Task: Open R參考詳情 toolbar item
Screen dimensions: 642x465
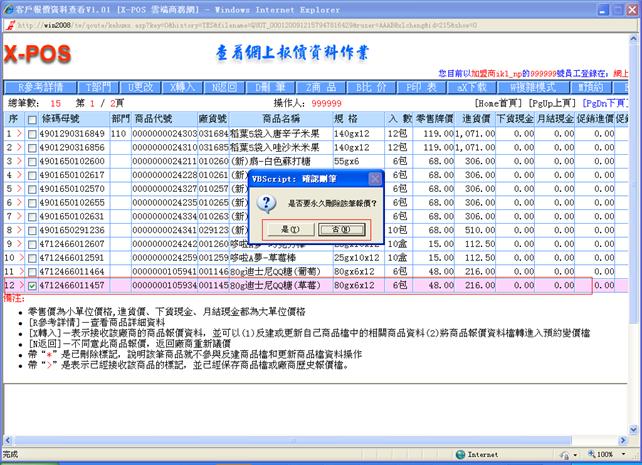Action: (x=38, y=88)
